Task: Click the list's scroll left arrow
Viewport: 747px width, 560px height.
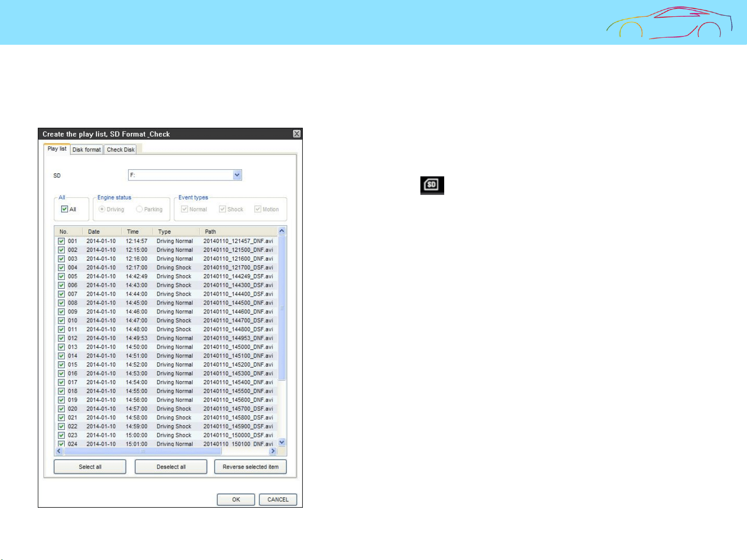Action: click(x=59, y=451)
